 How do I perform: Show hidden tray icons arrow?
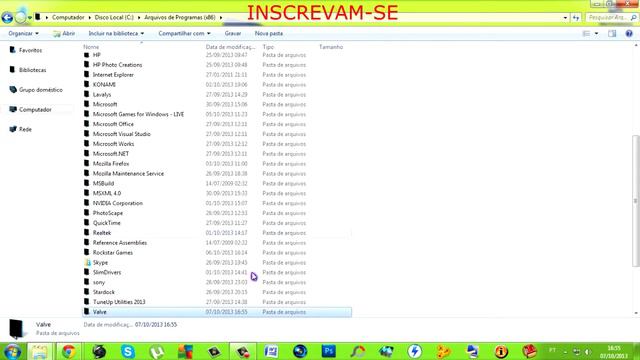tap(565, 352)
